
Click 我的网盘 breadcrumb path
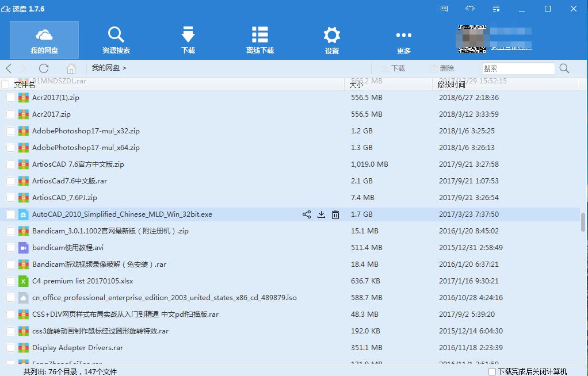106,68
